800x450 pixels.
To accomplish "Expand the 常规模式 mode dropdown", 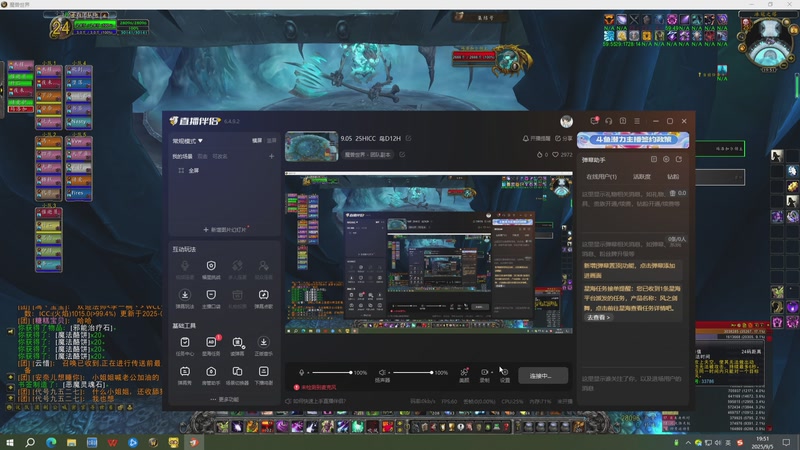I will 187,141.
